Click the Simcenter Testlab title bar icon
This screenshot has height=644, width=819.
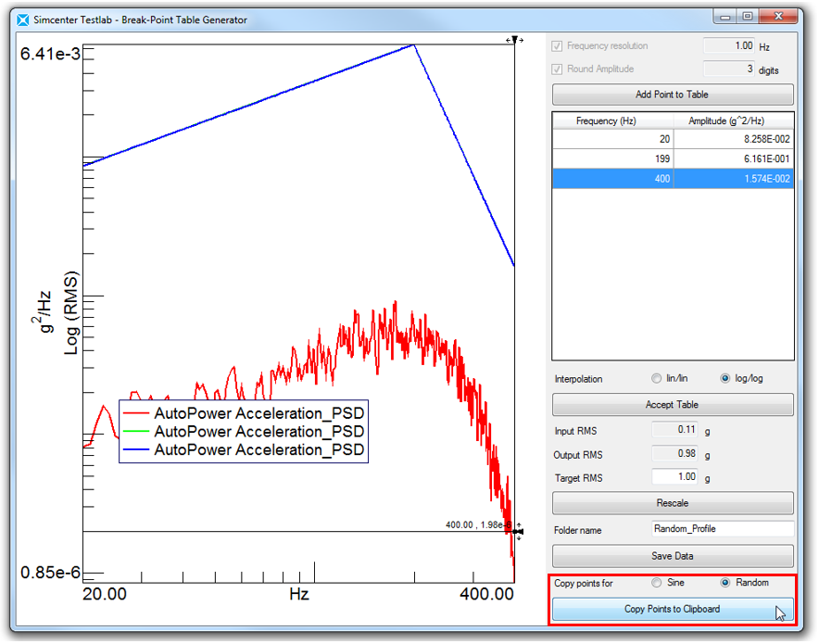point(23,19)
